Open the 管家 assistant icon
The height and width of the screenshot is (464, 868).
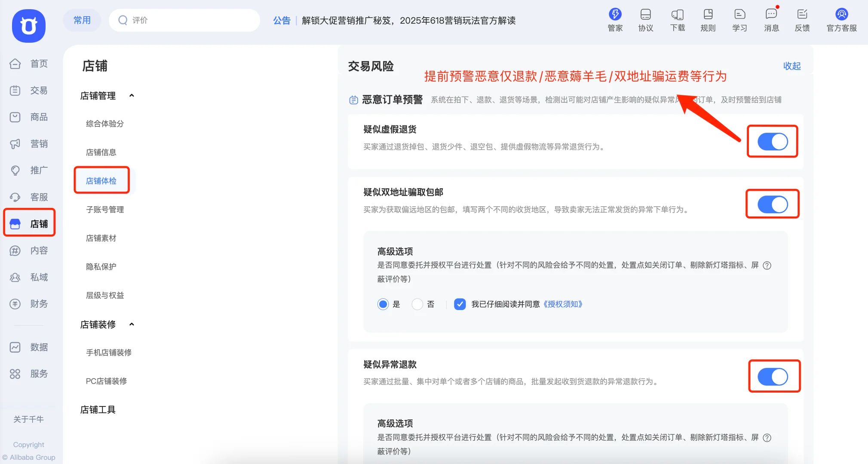click(x=615, y=15)
